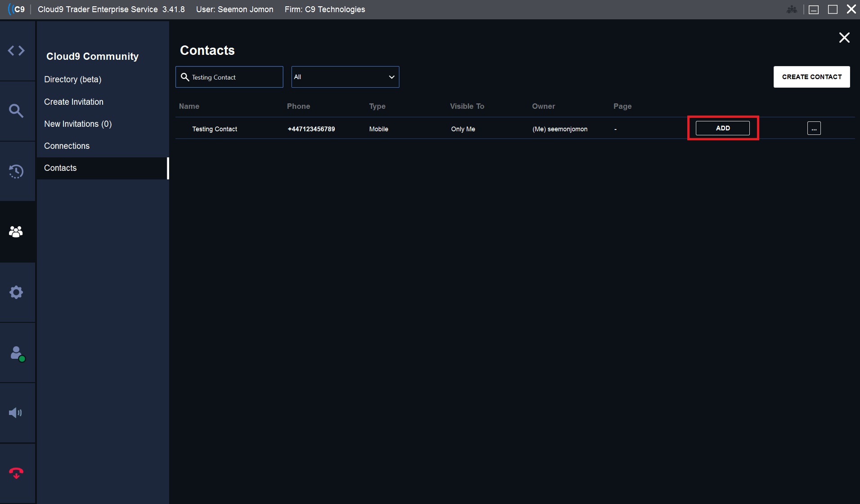The width and height of the screenshot is (860, 504).
Task: Minimize the Cloud9 Trader window
Action: 814,9
